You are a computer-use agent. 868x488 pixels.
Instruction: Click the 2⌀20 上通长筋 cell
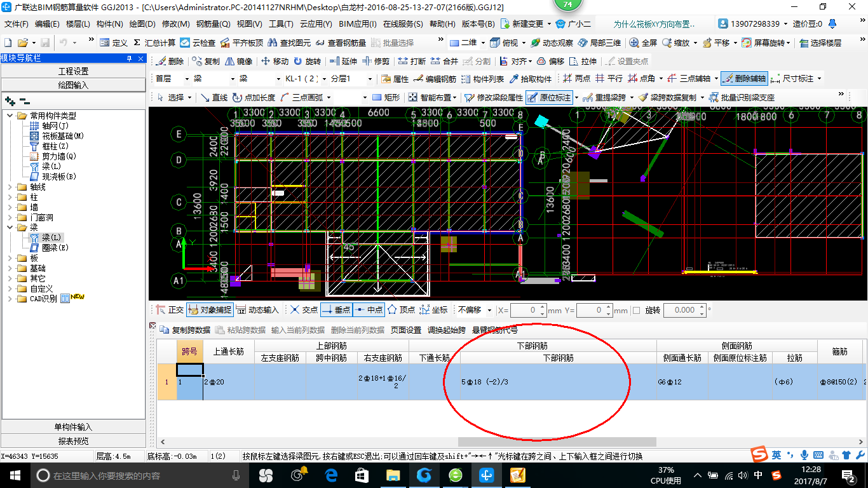pos(229,382)
